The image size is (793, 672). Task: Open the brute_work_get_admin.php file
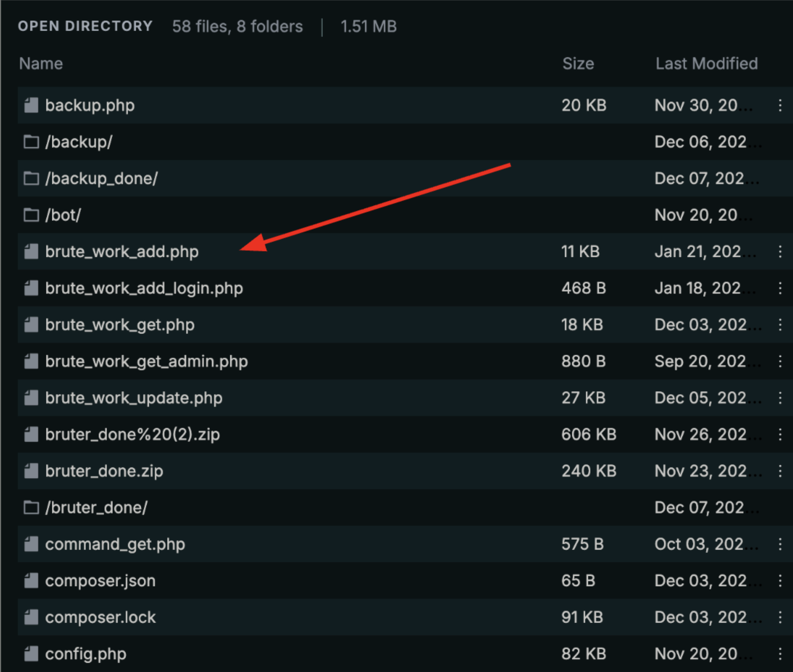[146, 361]
